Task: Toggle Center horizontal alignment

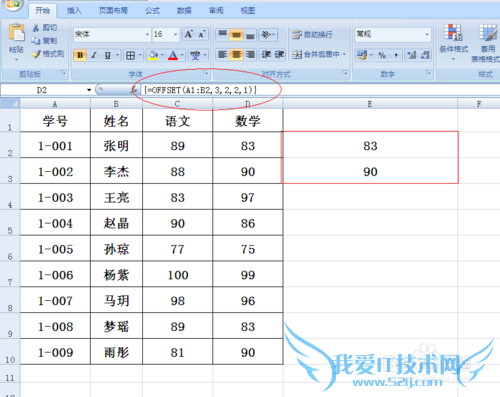Action: [236, 55]
